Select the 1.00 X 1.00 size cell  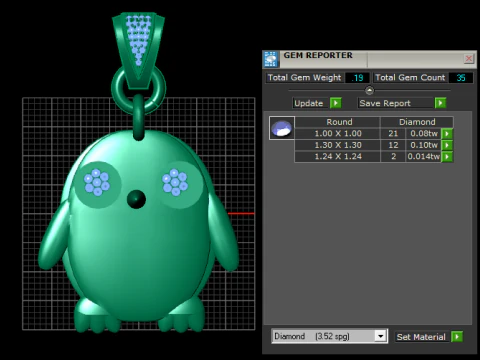click(x=337, y=134)
